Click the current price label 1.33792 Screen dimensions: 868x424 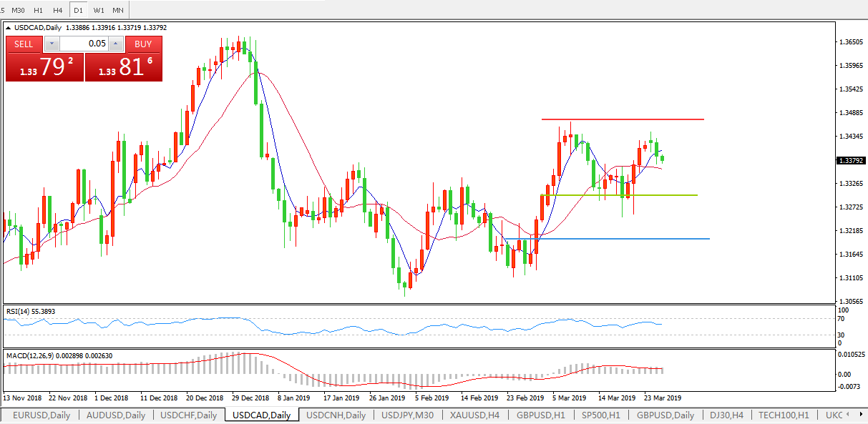click(849, 161)
